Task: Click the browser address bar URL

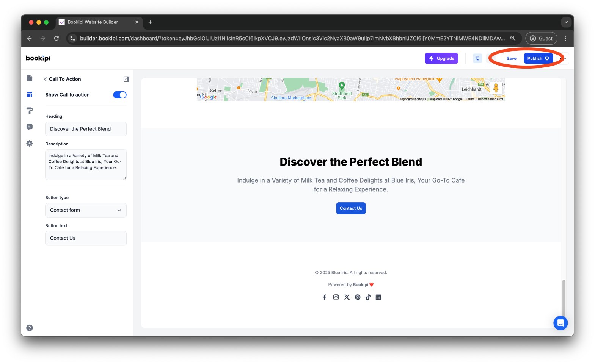Action: pos(292,38)
